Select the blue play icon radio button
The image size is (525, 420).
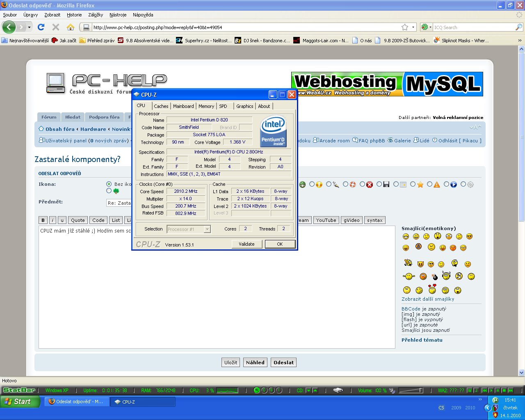click(x=447, y=184)
